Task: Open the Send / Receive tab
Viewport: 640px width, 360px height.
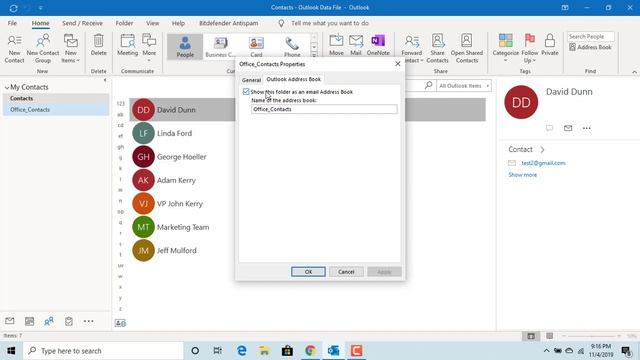Action: coord(82,23)
